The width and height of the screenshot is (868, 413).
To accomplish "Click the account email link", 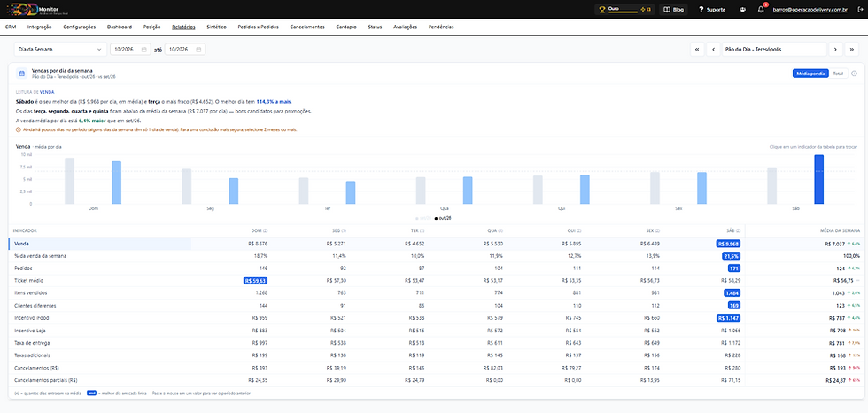I will click(x=811, y=10).
